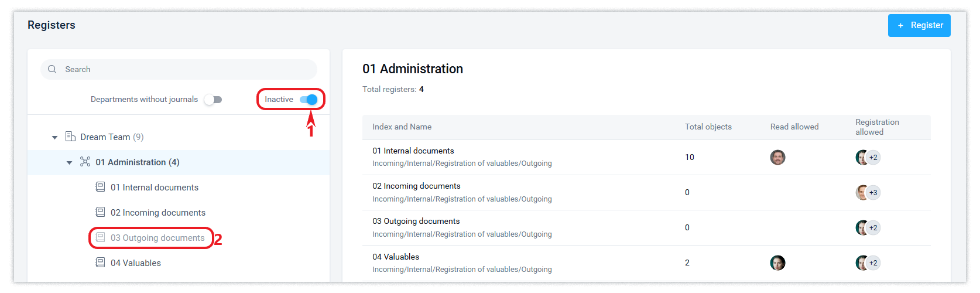The image size is (980, 293).
Task: Collapse the 01 Administration tree node
Action: (70, 162)
